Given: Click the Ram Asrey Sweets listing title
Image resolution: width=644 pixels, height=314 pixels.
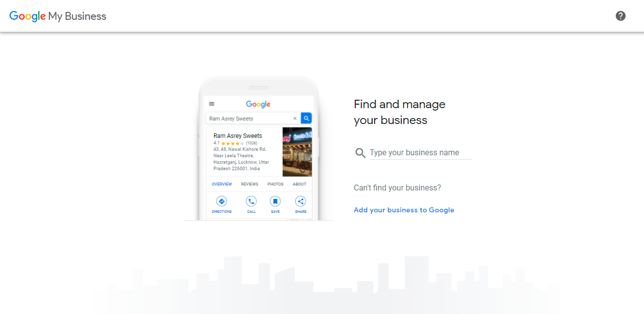Looking at the screenshot, I should 238,135.
